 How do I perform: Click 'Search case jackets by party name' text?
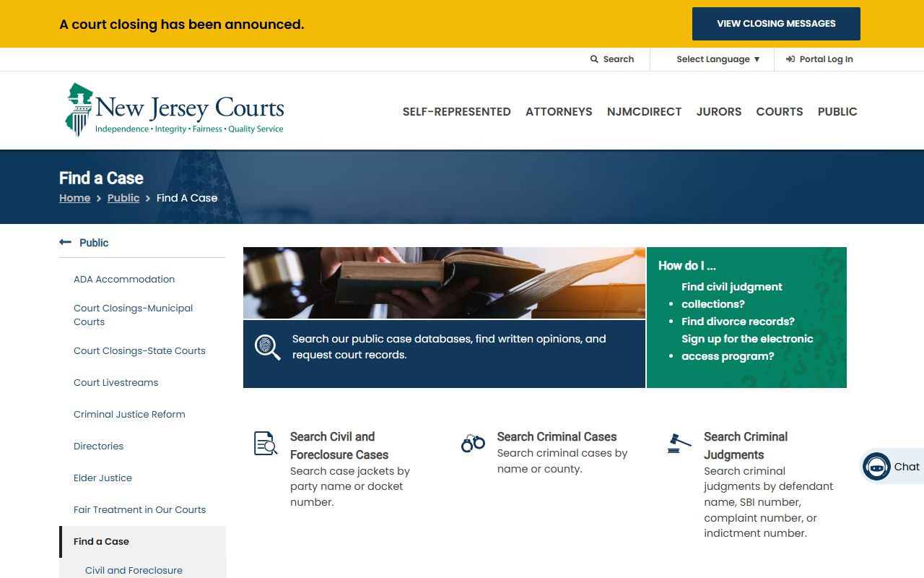coord(350,486)
